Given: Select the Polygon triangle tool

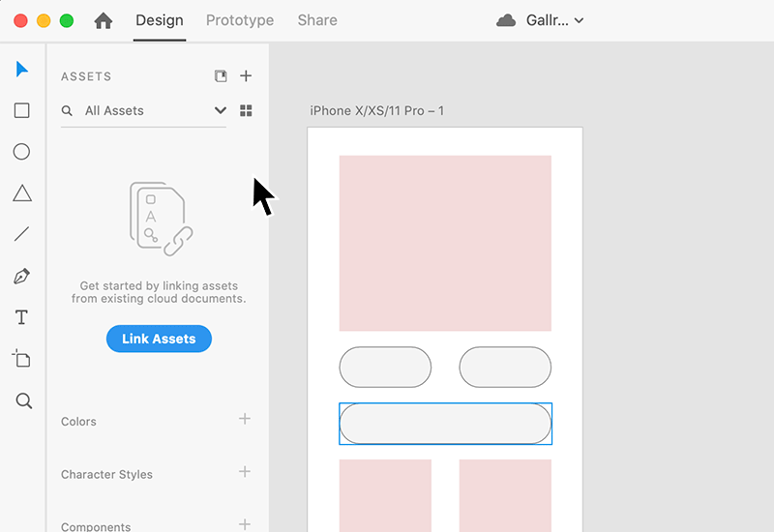Looking at the screenshot, I should [x=21, y=193].
